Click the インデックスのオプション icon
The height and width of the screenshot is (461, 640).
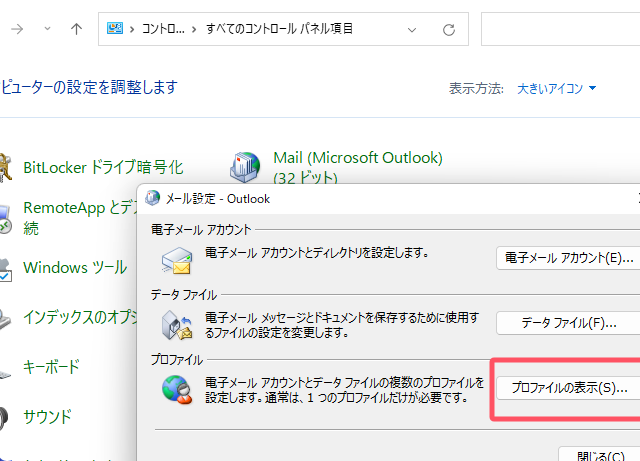(5, 317)
